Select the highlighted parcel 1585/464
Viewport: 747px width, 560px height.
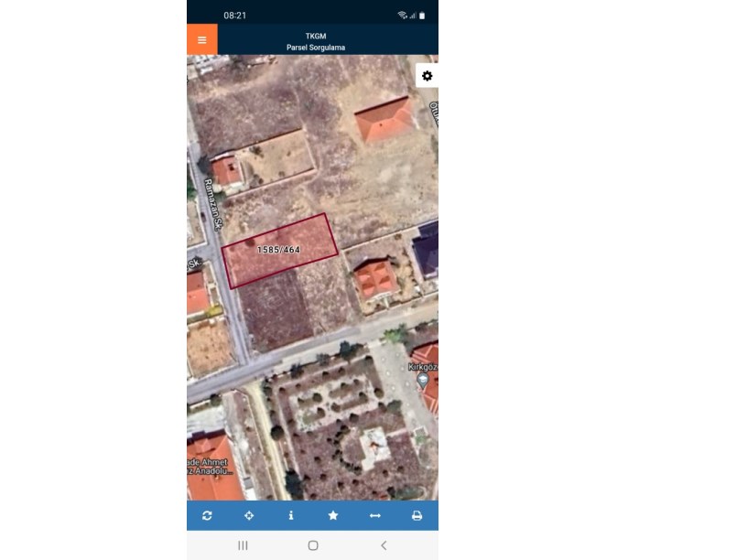pos(279,250)
